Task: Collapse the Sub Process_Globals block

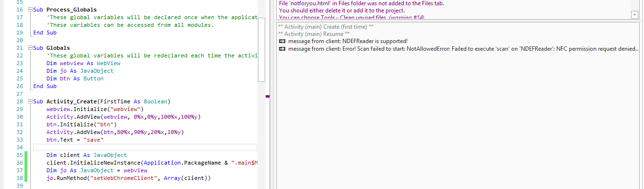Action: [31, 10]
